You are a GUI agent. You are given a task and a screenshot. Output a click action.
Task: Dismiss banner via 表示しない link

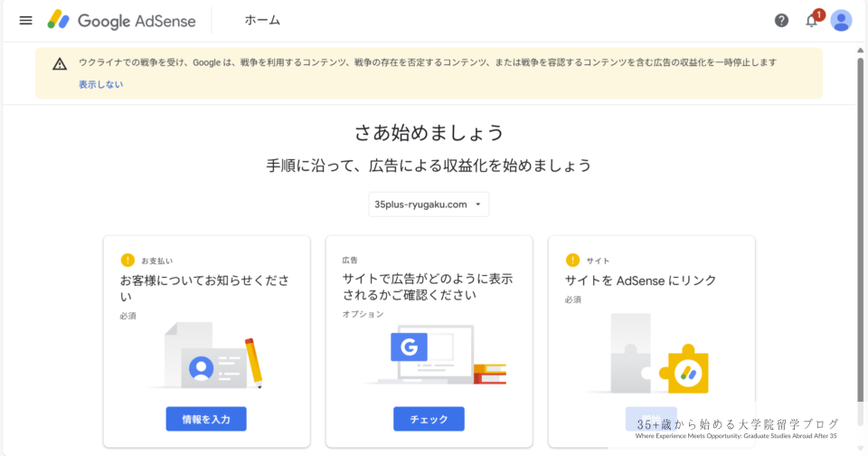100,84
